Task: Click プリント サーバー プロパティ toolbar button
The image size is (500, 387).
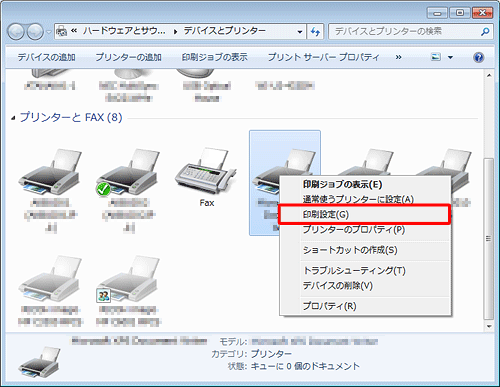Action: click(x=324, y=57)
